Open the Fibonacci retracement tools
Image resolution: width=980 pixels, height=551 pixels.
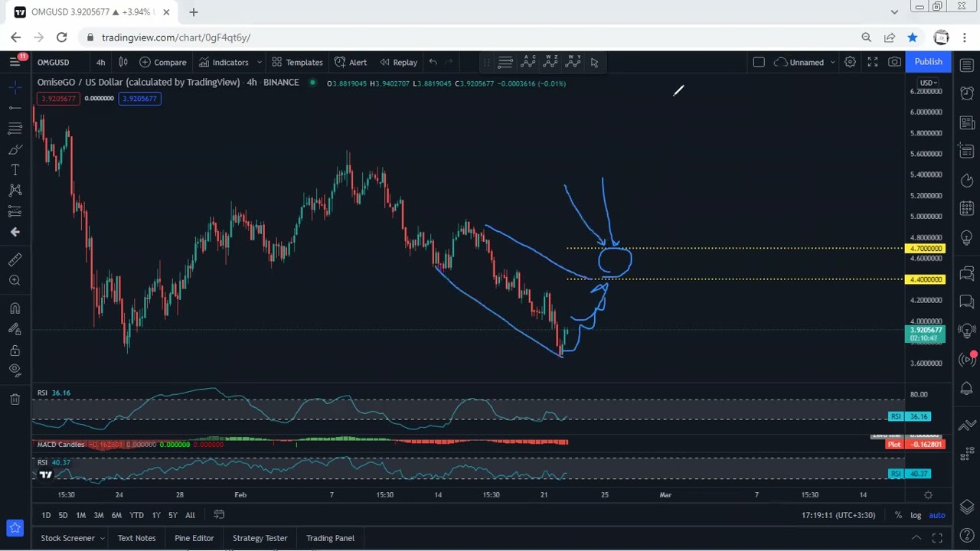(15, 129)
